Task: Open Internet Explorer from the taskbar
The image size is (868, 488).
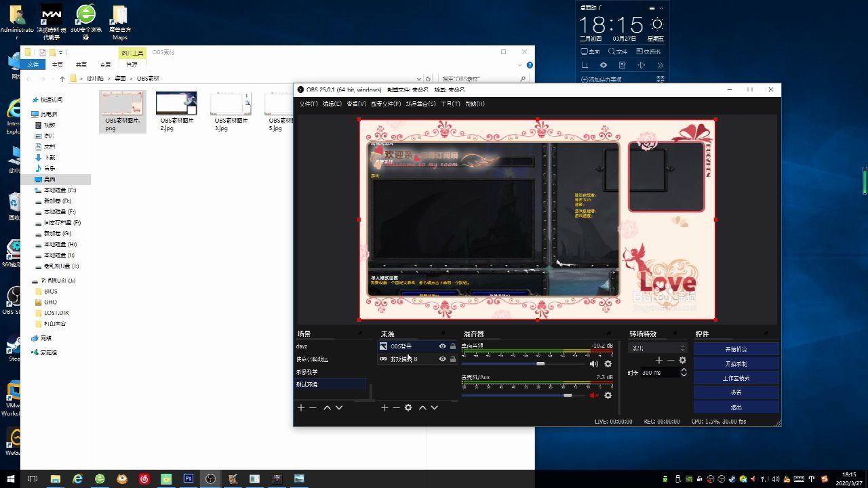Action: (78, 479)
